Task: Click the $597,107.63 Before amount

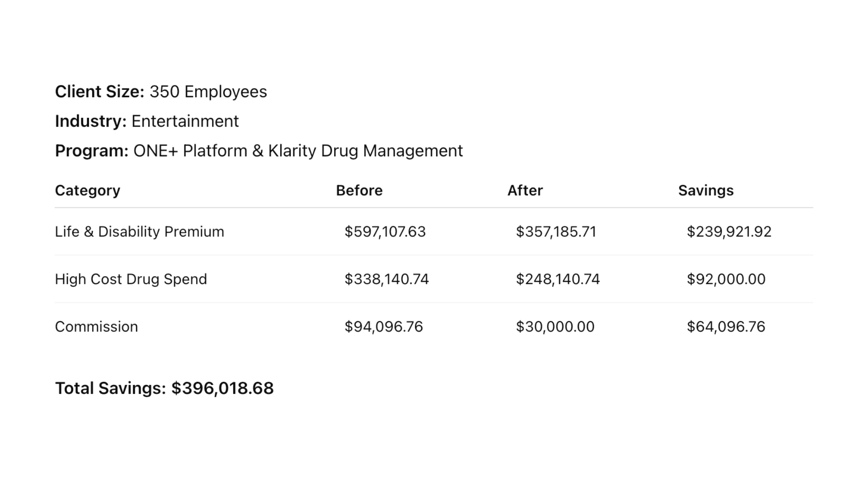Action: click(x=385, y=232)
